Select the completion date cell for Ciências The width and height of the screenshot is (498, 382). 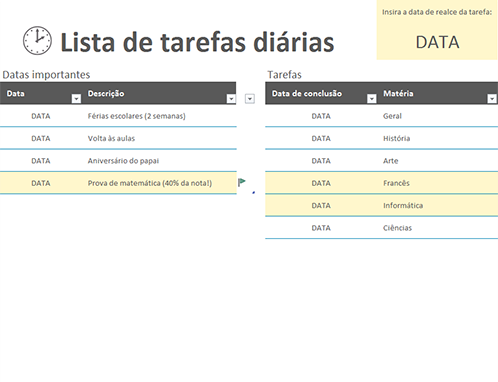point(321,228)
